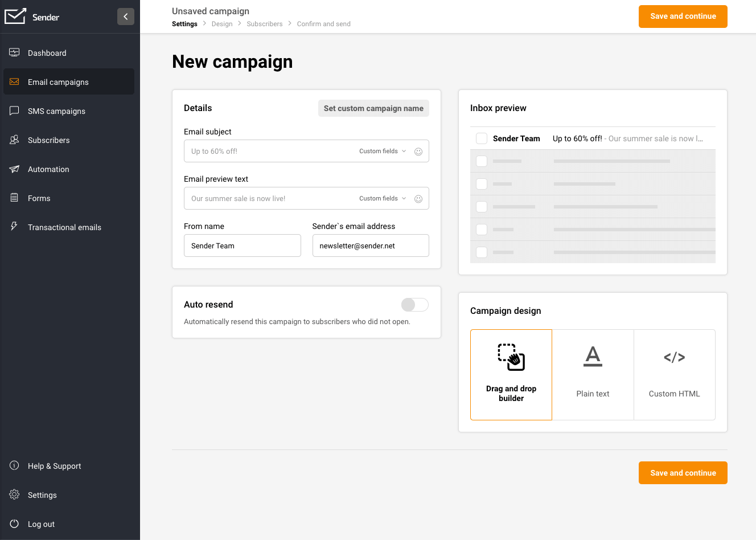This screenshot has width=756, height=540.
Task: Open the Forms section
Action: [x=38, y=198]
